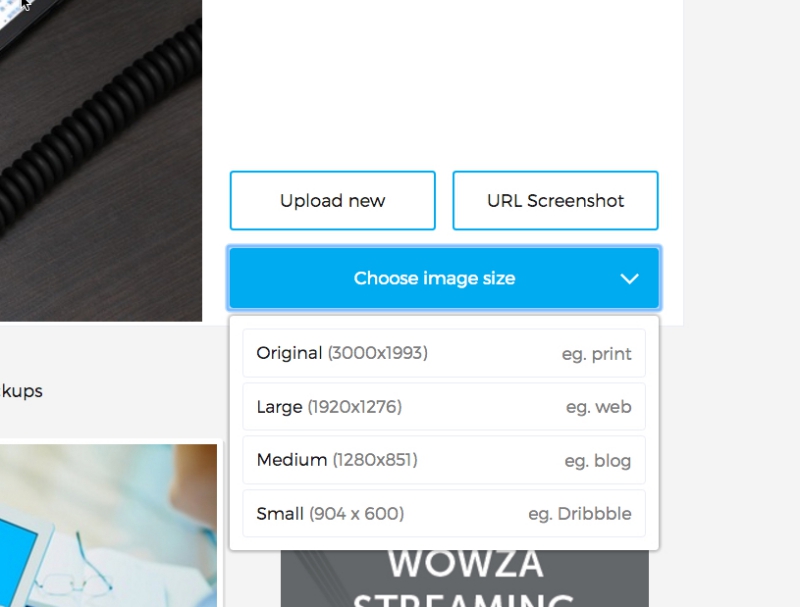Click the "eg. blog" hint text
800x607 pixels.
point(598,461)
